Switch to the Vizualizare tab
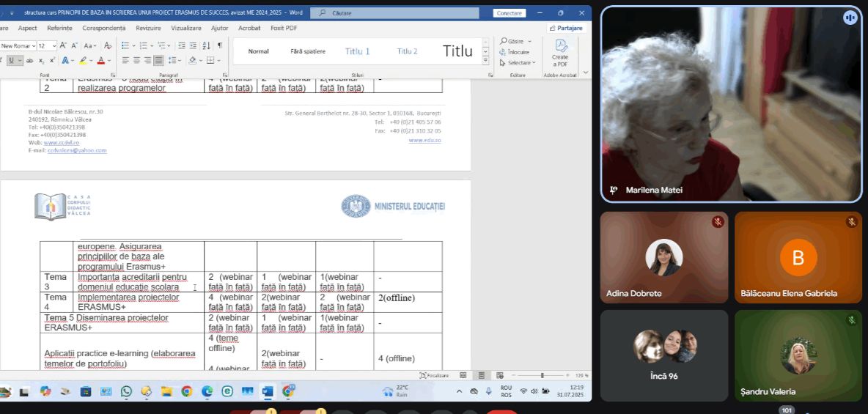This screenshot has height=414, width=868. pos(186,28)
